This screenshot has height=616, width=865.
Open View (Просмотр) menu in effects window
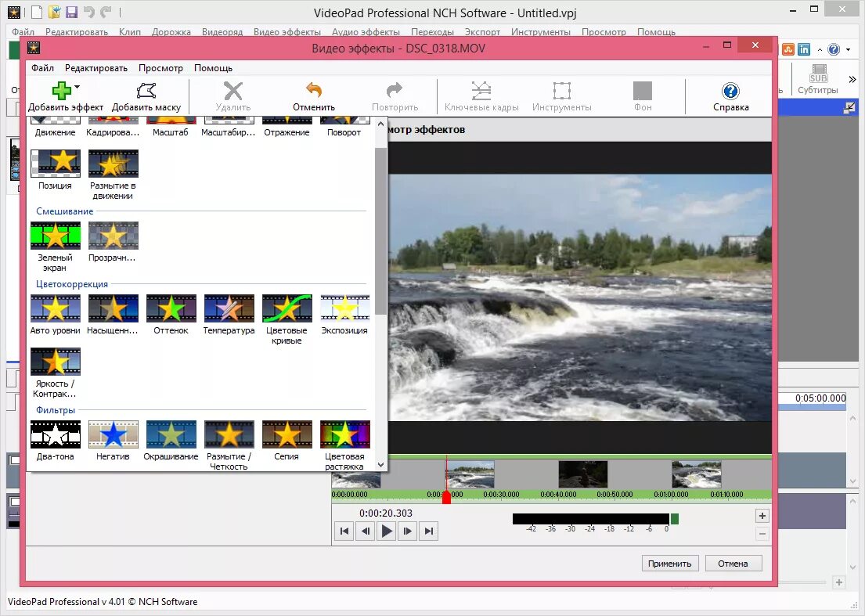(x=160, y=68)
